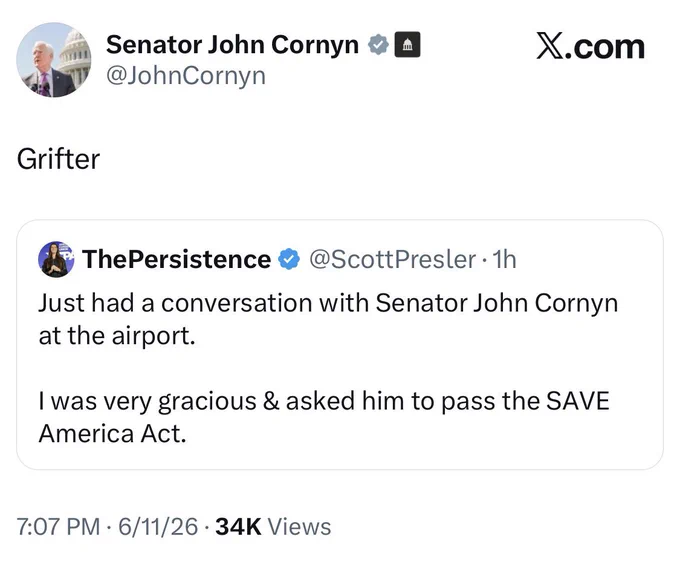Click the "I was very gracious" paragraph
Viewport: 680px width, 562px height.
tap(324, 417)
